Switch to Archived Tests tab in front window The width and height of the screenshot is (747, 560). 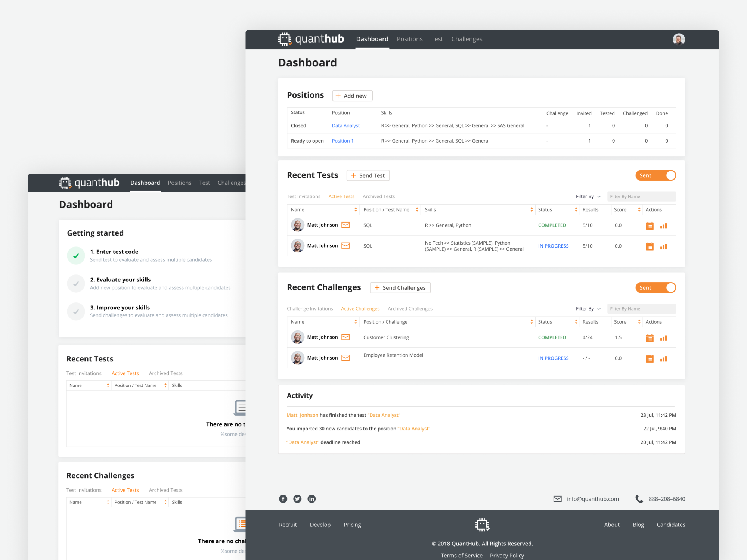click(x=378, y=196)
